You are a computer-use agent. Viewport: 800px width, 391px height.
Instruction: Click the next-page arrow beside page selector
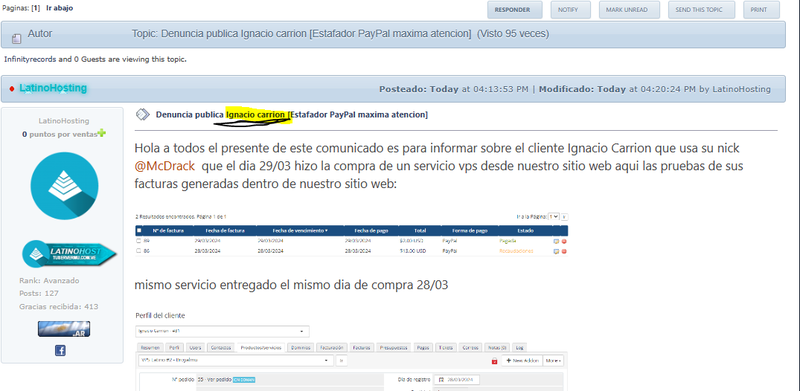(564, 216)
